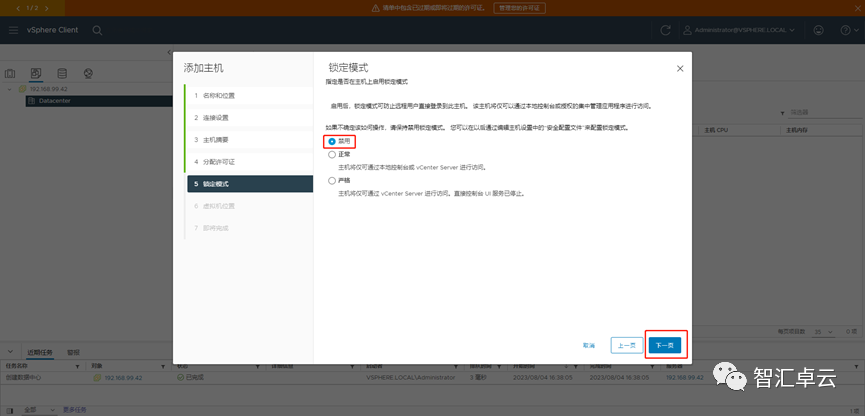Click the filter input field
This screenshot has width=865, height=416.
tap(822, 113)
